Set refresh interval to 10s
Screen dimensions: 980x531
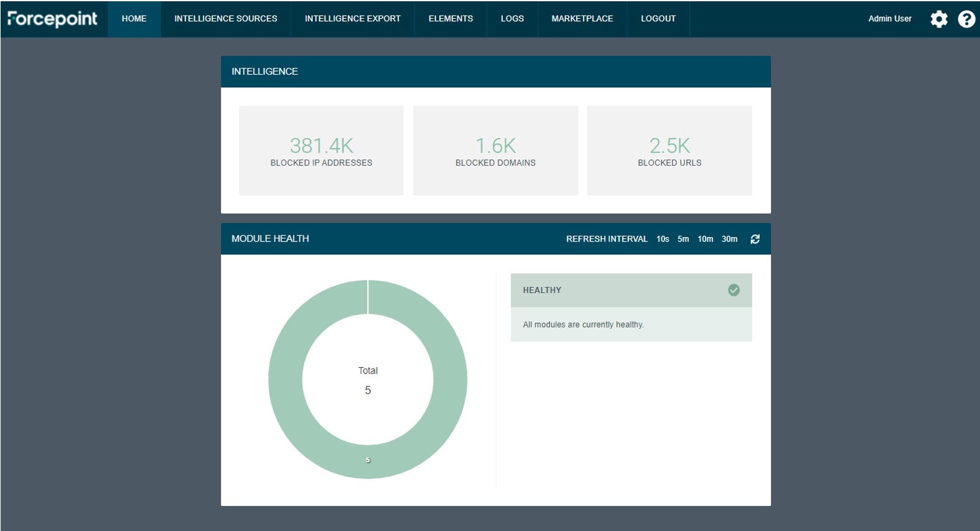pyautogui.click(x=662, y=239)
